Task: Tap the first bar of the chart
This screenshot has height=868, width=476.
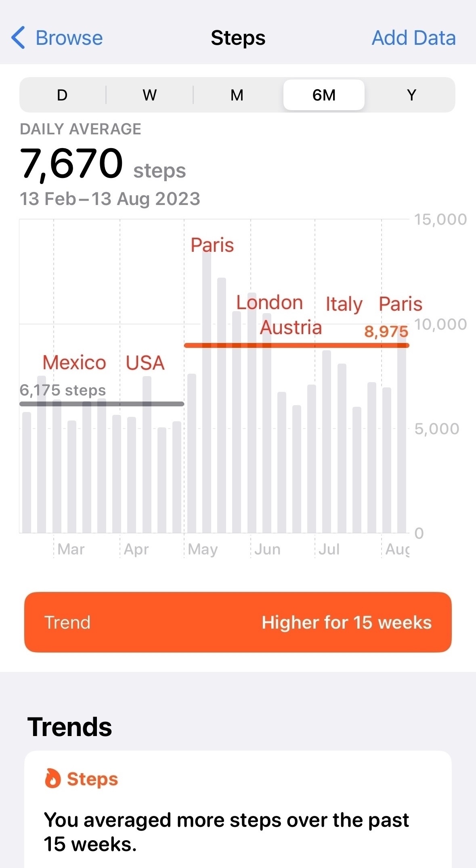Action: pyautogui.click(x=27, y=472)
